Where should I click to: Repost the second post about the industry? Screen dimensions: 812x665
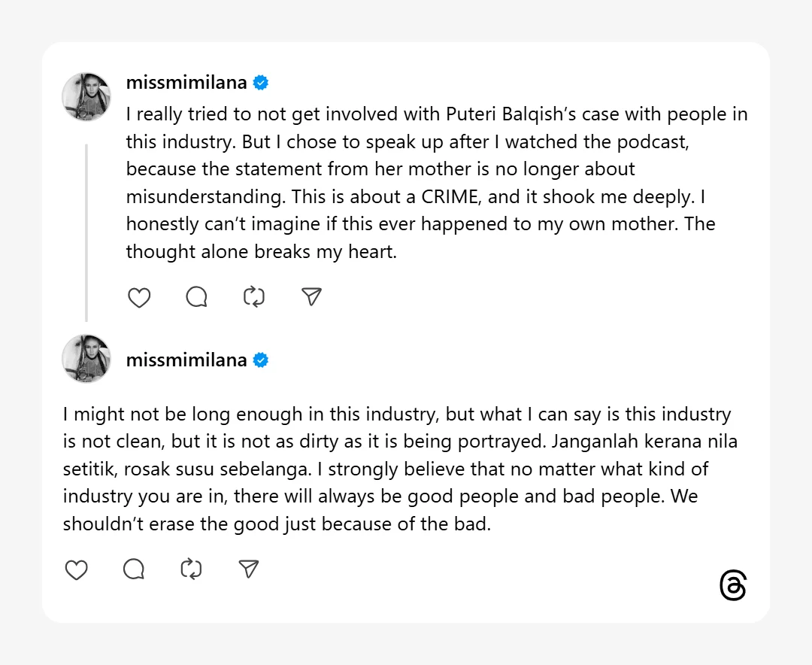pyautogui.click(x=191, y=570)
